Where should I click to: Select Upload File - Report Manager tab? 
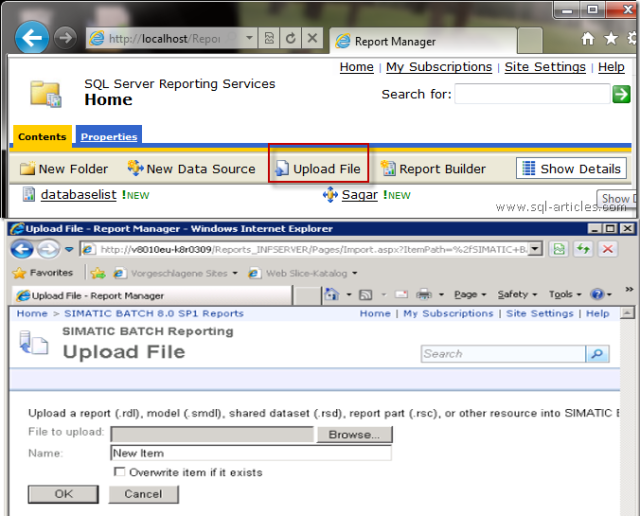[x=152, y=295]
